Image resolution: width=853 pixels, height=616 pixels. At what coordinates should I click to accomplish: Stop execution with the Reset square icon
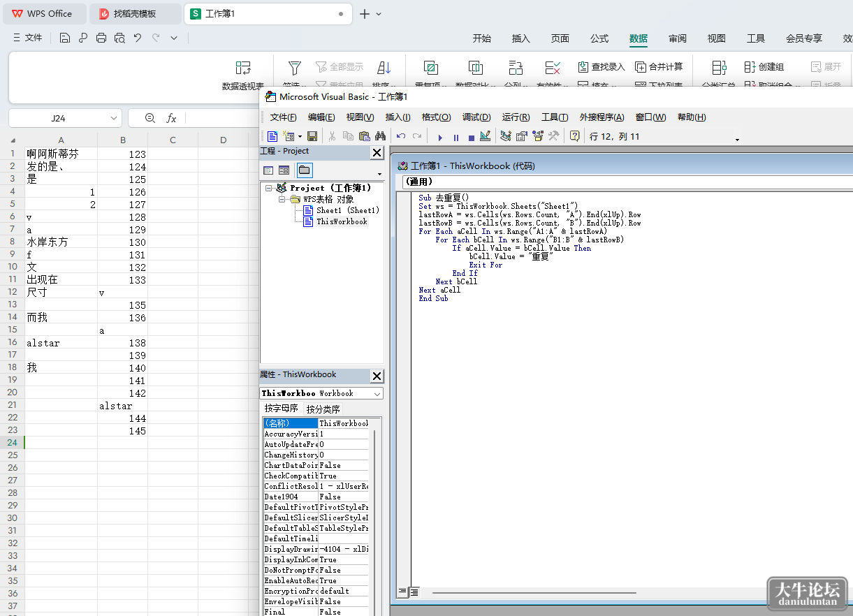(471, 137)
